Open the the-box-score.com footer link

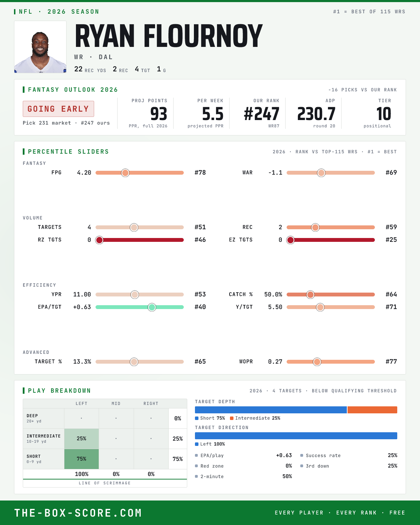tap(78, 513)
